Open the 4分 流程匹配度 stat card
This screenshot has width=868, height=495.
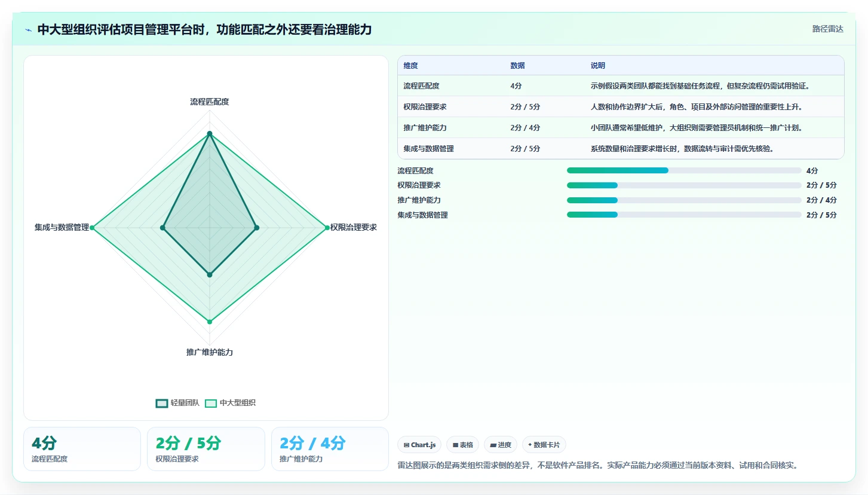(x=82, y=449)
